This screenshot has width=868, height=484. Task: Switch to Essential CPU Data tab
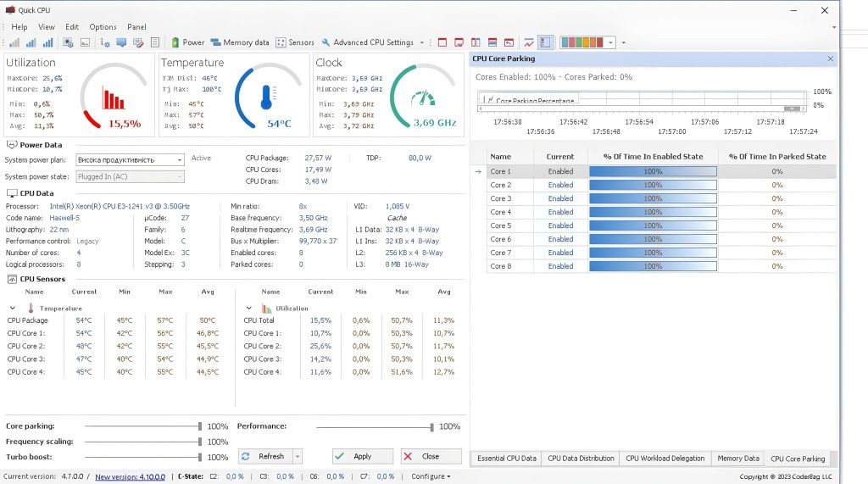click(507, 459)
